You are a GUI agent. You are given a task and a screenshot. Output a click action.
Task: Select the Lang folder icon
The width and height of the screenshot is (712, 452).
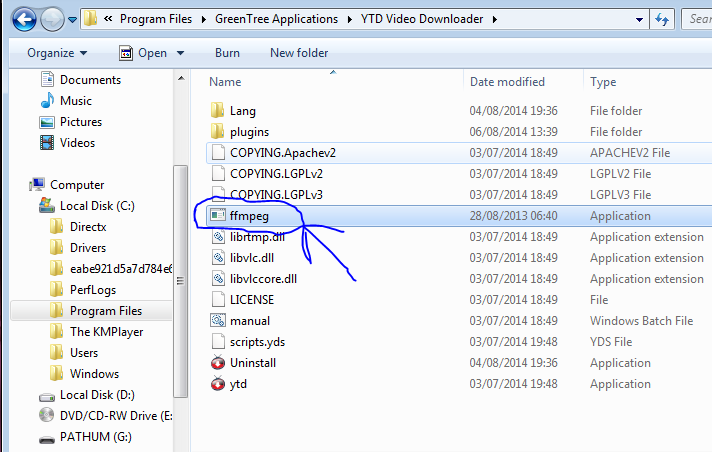218,110
